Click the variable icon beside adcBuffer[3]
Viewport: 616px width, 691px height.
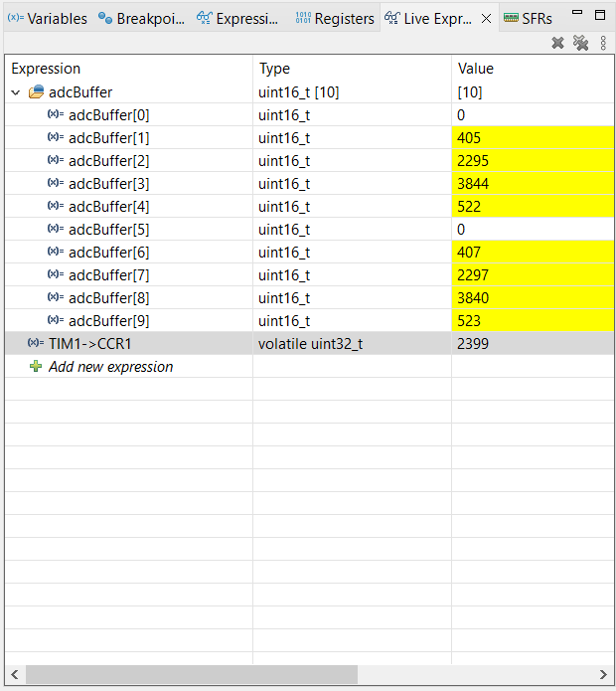[56, 183]
